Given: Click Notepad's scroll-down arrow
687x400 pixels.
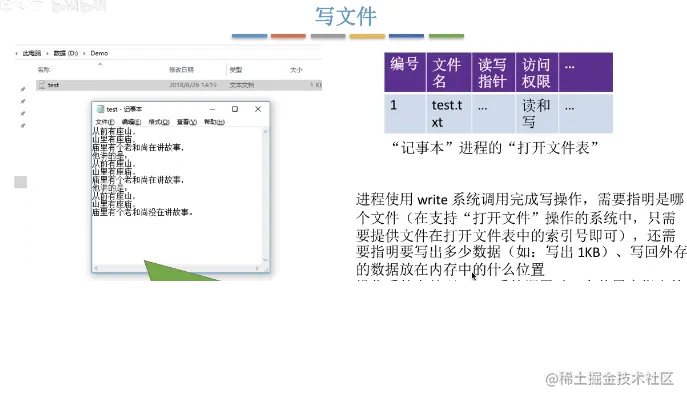Looking at the screenshot, I should 265,260.
